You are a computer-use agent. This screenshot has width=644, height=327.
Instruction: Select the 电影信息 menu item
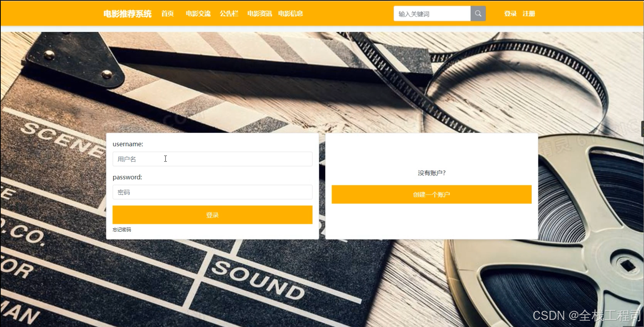click(290, 14)
